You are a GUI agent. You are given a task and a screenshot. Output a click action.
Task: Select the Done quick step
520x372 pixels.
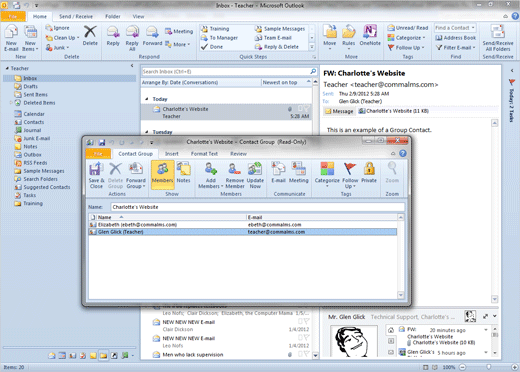coord(212,47)
